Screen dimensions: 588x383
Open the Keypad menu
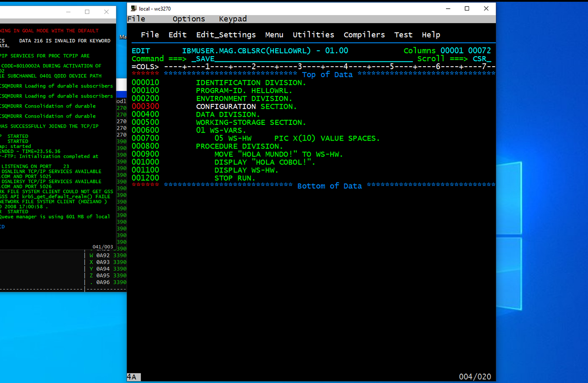tap(233, 19)
